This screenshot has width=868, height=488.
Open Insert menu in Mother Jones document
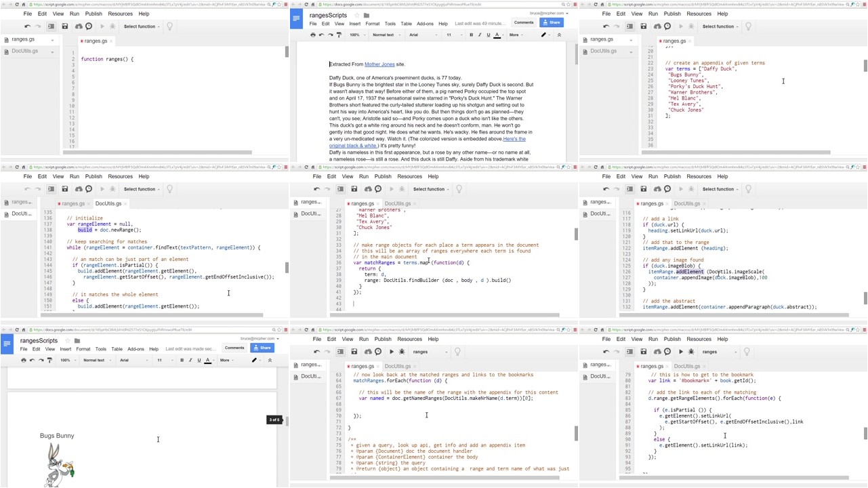tap(355, 24)
